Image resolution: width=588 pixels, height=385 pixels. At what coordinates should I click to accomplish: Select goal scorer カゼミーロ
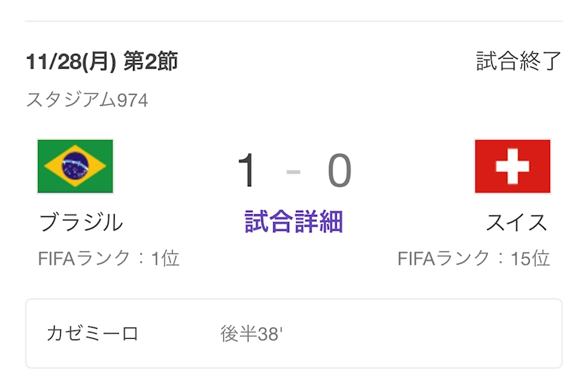[x=92, y=333]
